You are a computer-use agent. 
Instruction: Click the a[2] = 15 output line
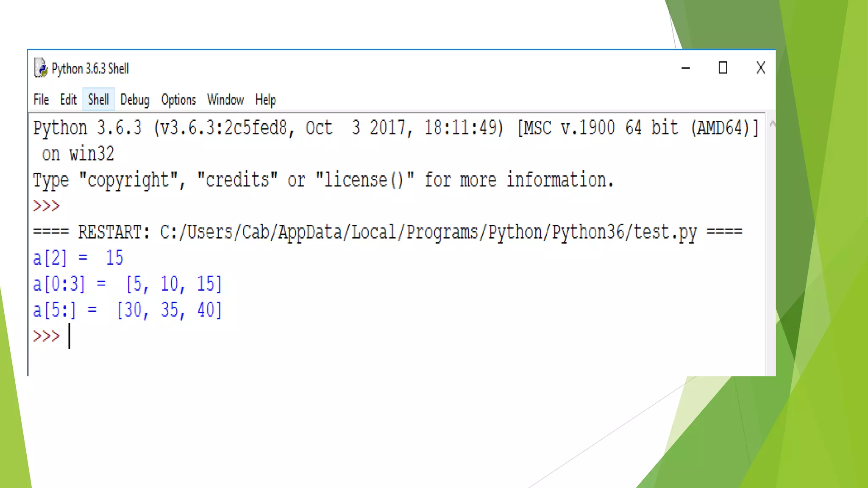[x=78, y=258]
